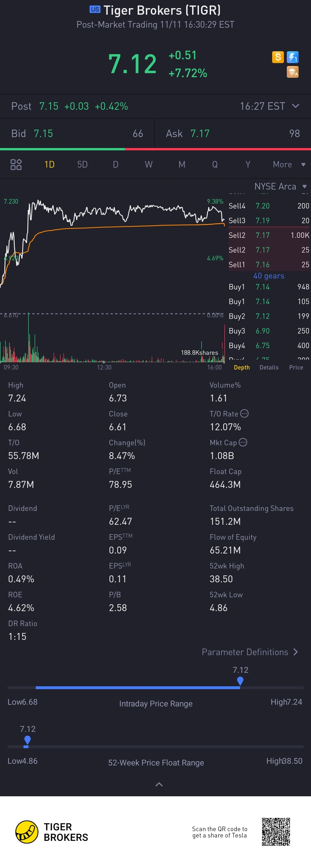Select the 5D chart tab
Image resolution: width=311 pixels, height=868 pixels.
(83, 164)
